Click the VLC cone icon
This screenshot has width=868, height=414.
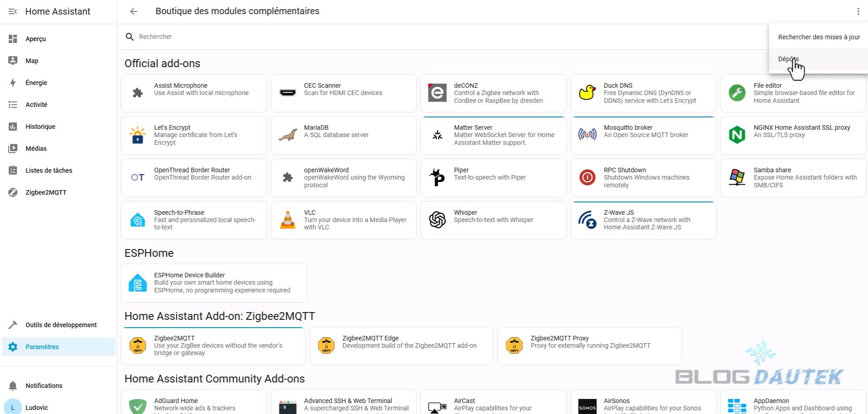coord(288,220)
